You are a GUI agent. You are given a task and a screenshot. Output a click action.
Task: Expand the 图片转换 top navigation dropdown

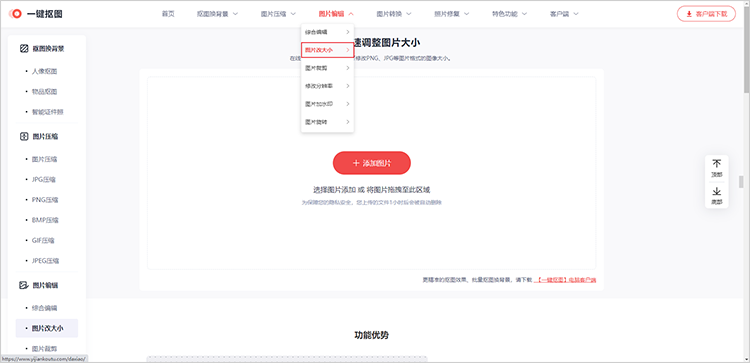point(394,14)
